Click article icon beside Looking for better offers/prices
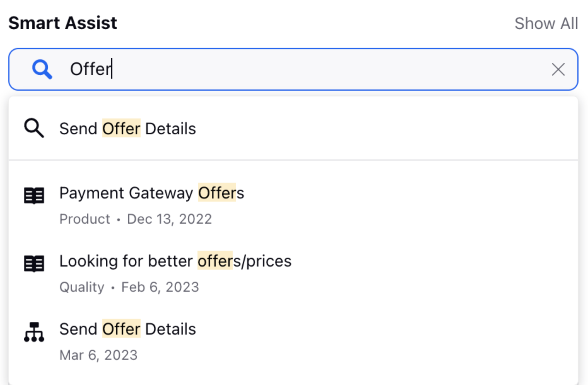The width and height of the screenshot is (588, 385). click(34, 264)
